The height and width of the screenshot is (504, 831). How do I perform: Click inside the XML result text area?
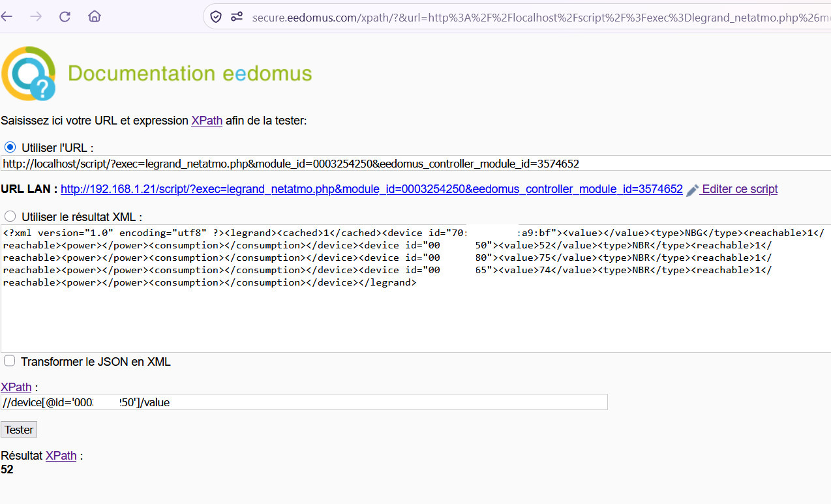pos(415,288)
